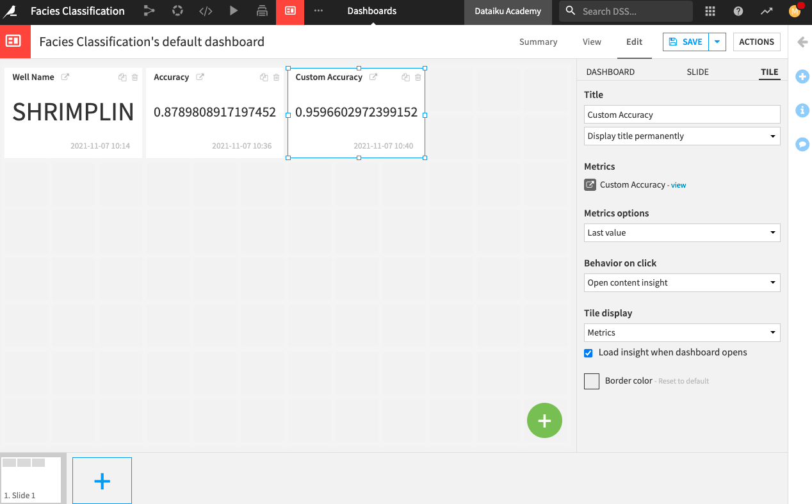Open the code notebooks icon in navbar
Screen dimensions: 812x504
205,11
